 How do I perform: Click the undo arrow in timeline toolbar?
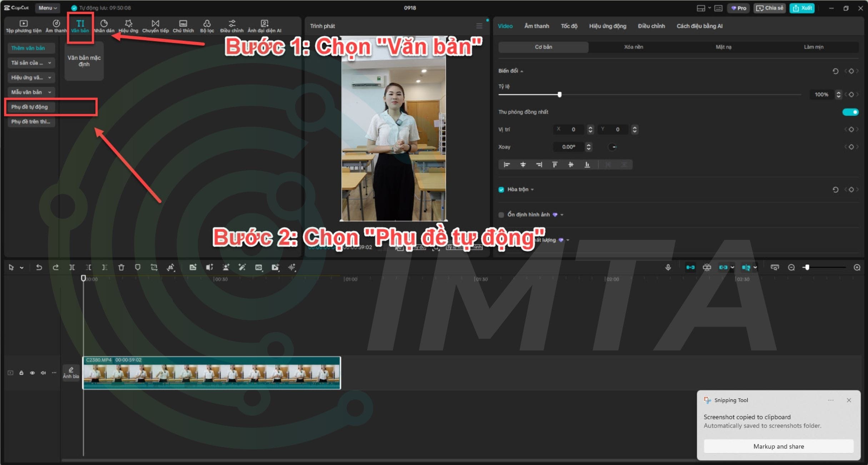39,267
